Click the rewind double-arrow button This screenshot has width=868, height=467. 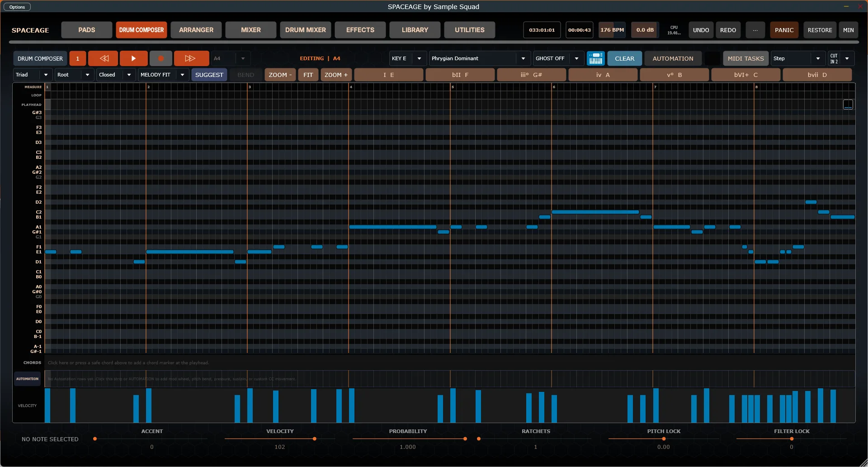104,58
